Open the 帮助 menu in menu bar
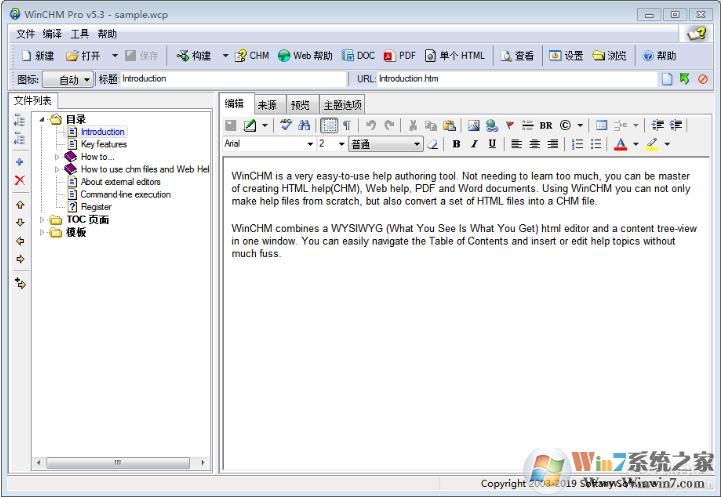This screenshot has height=497, width=721. (x=107, y=34)
